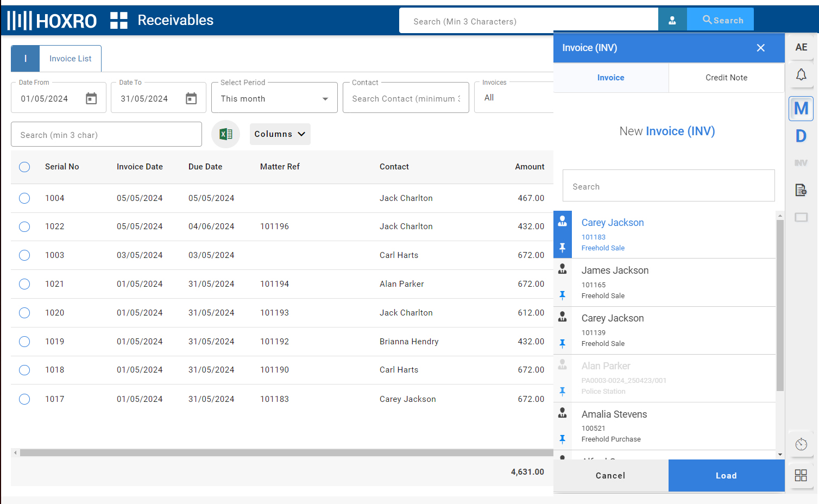Click the Excel export icon
819x504 pixels.
pos(226,134)
